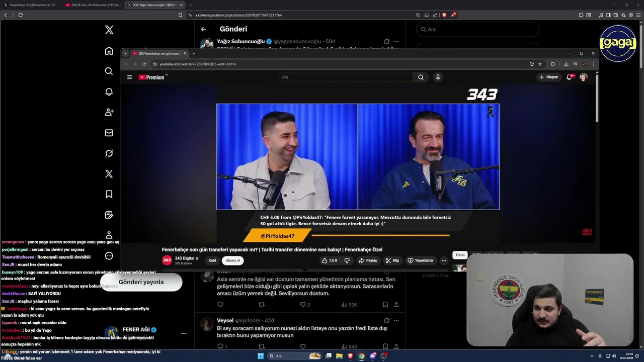Open Chrome extensions puzzle icon

pos(552,64)
